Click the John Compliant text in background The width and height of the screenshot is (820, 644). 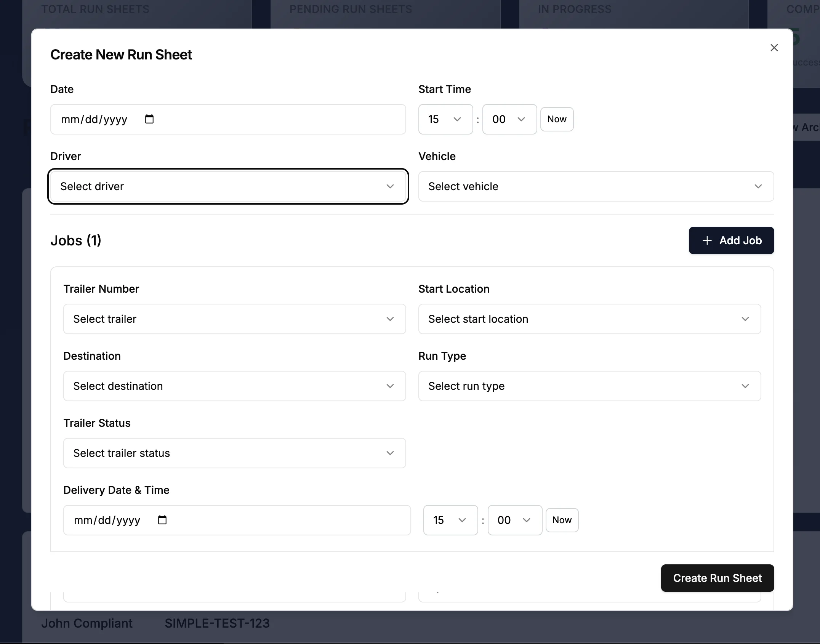87,623
